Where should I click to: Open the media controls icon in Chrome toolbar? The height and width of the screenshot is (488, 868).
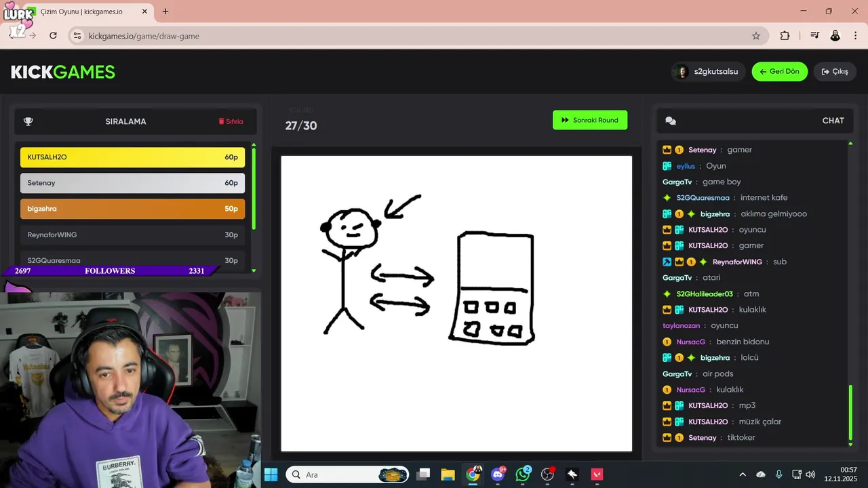tap(814, 36)
